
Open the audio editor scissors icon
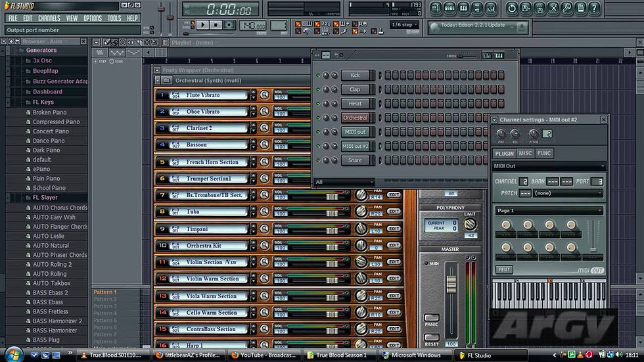(x=553, y=8)
